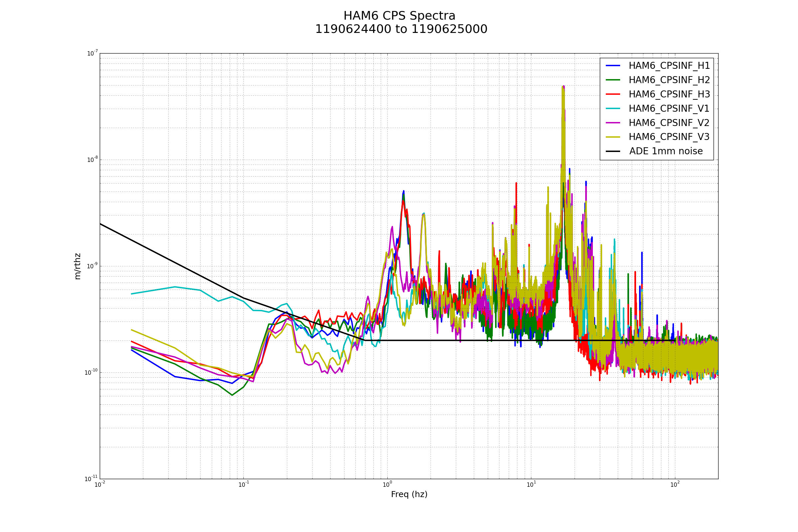798x532 pixels.
Task: Select HAM6_CPSINF_V2 legend label
Action: click(x=669, y=122)
